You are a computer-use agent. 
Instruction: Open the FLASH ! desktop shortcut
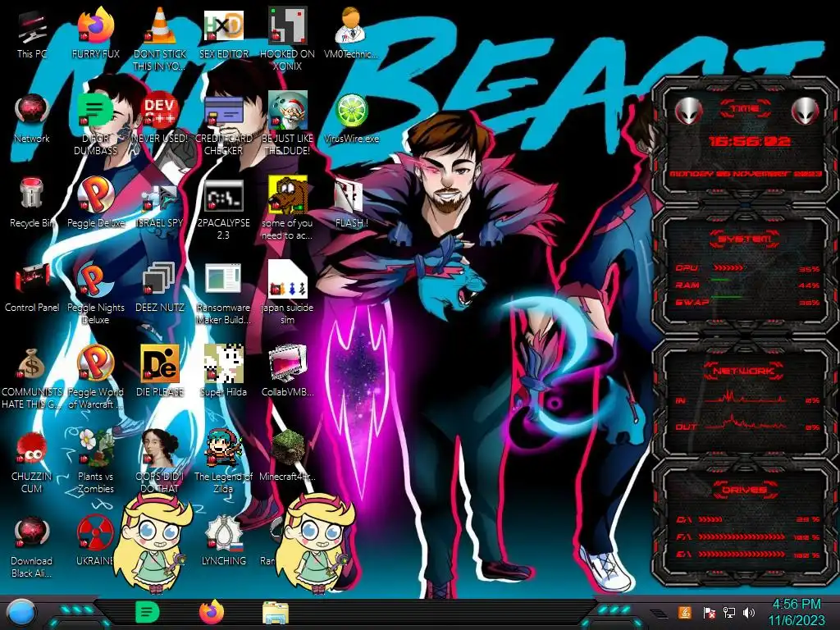coord(351,203)
